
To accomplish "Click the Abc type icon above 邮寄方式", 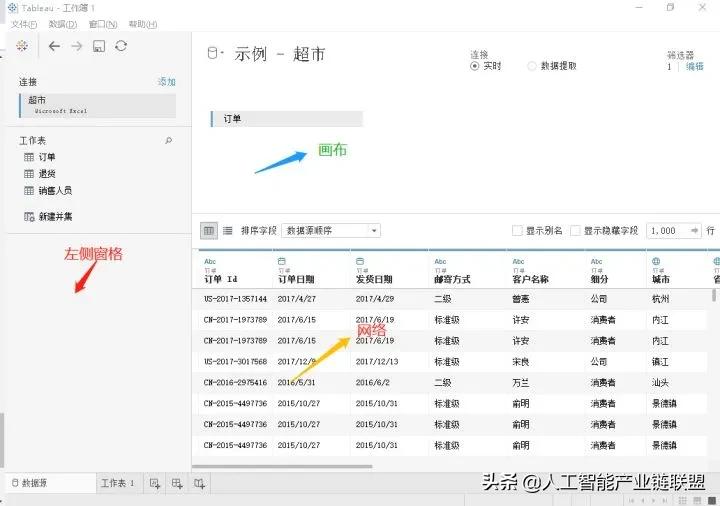I will (x=440, y=261).
